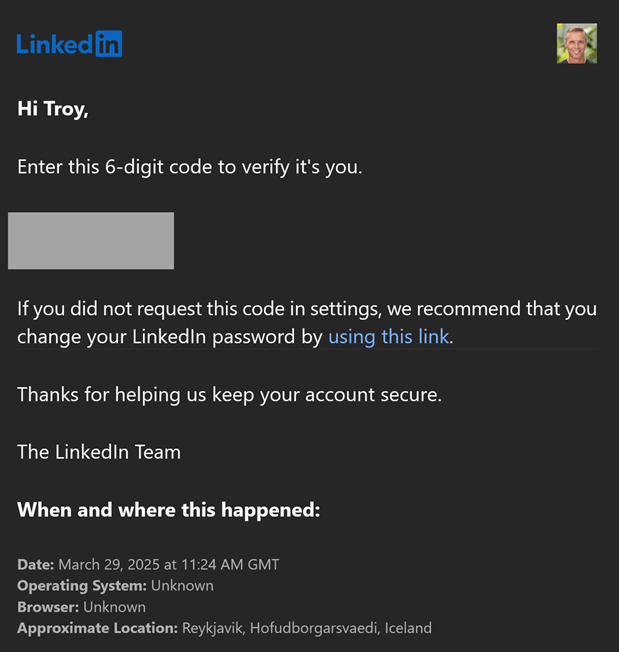619x652 pixels.
Task: Click the 'Enter this 6-digit code' line
Action: tap(189, 167)
